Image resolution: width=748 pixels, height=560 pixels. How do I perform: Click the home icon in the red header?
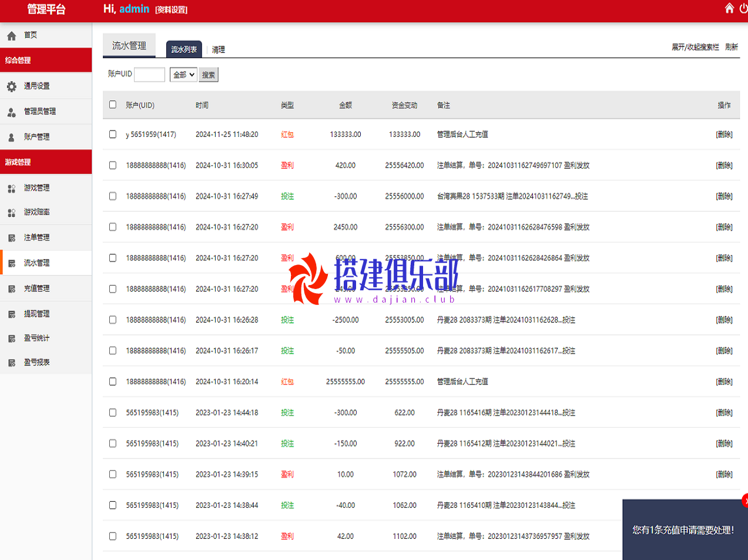click(729, 8)
